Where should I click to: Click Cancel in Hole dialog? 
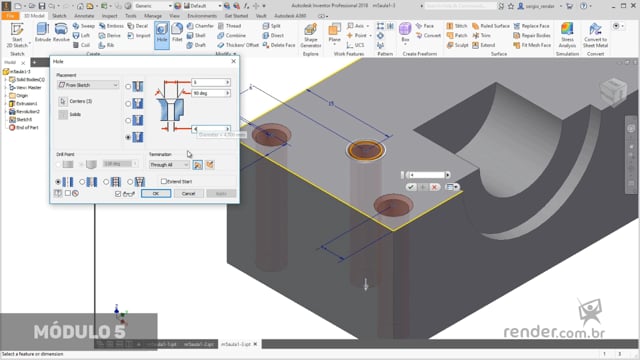tap(188, 193)
